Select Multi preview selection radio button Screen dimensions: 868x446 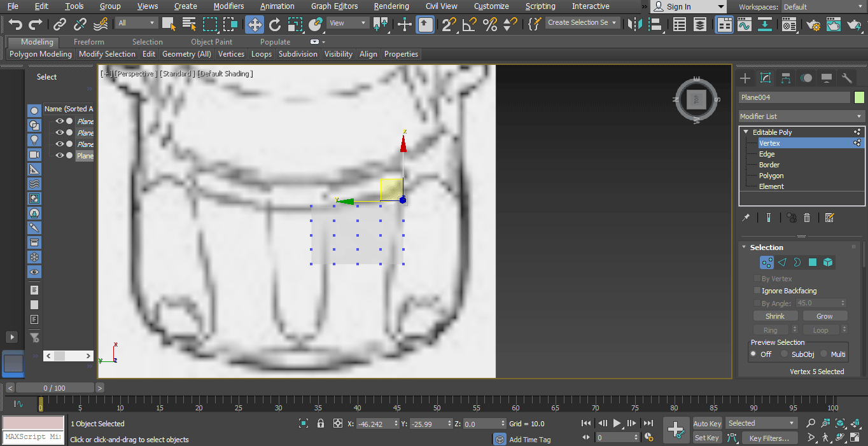(x=823, y=354)
